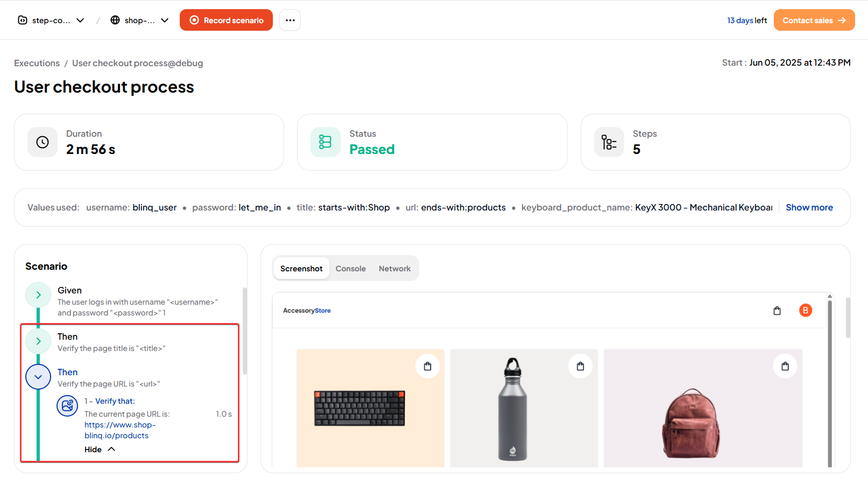Screen dimensions: 868x491
Task: Open the shopping bag in AccessoryStore header
Action: (777, 311)
